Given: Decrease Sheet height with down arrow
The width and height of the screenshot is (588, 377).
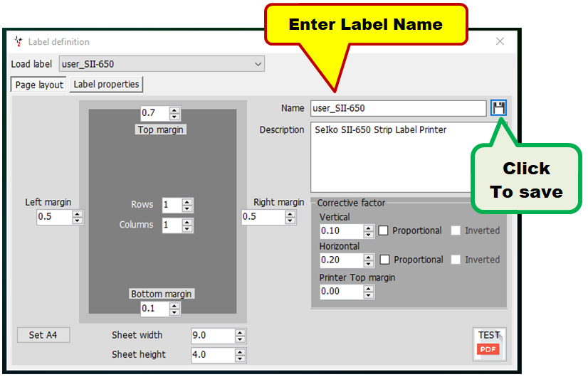Looking at the screenshot, I should tap(241, 359).
